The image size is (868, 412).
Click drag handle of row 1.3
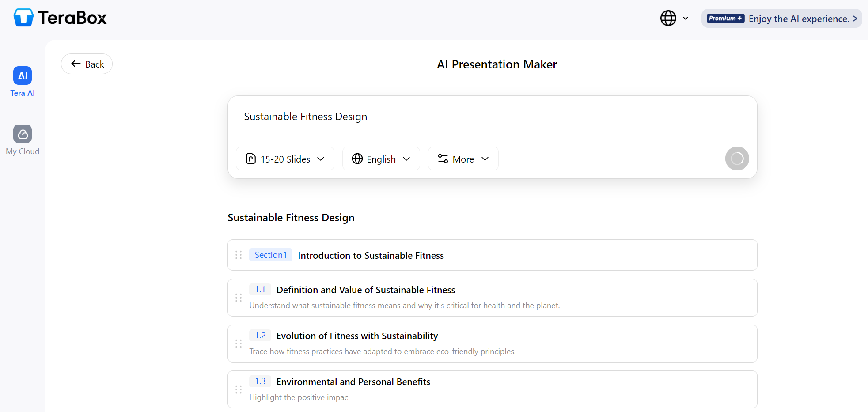[239, 389]
